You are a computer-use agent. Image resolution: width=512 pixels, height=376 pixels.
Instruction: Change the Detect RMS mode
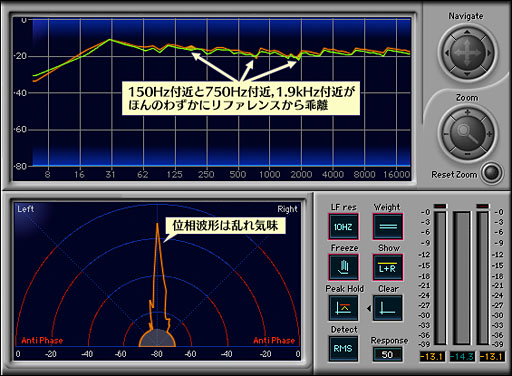(x=343, y=349)
